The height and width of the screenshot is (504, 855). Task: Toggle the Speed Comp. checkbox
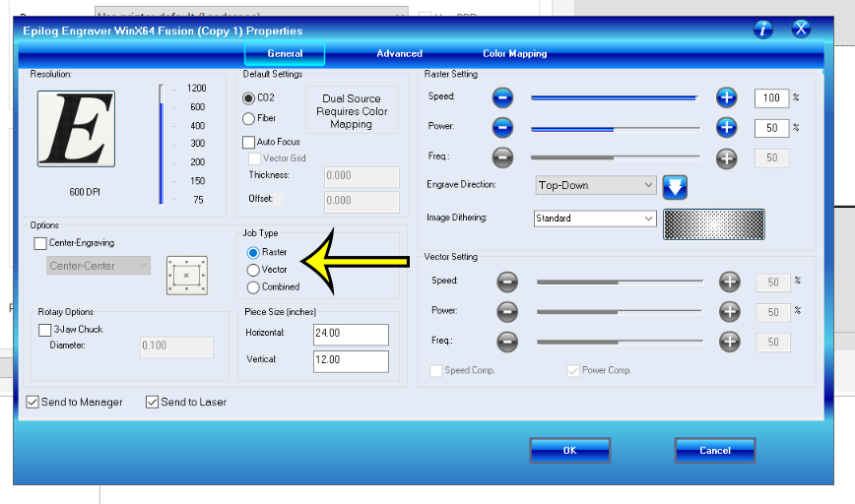[x=435, y=370]
